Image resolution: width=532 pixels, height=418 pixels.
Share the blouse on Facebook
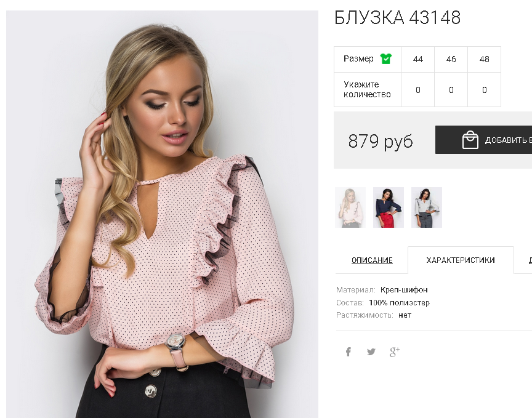(x=348, y=352)
